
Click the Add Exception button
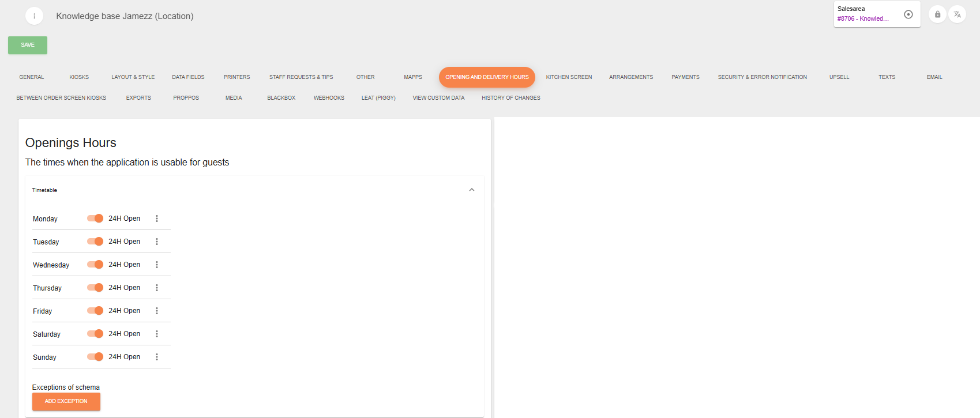pos(66,401)
